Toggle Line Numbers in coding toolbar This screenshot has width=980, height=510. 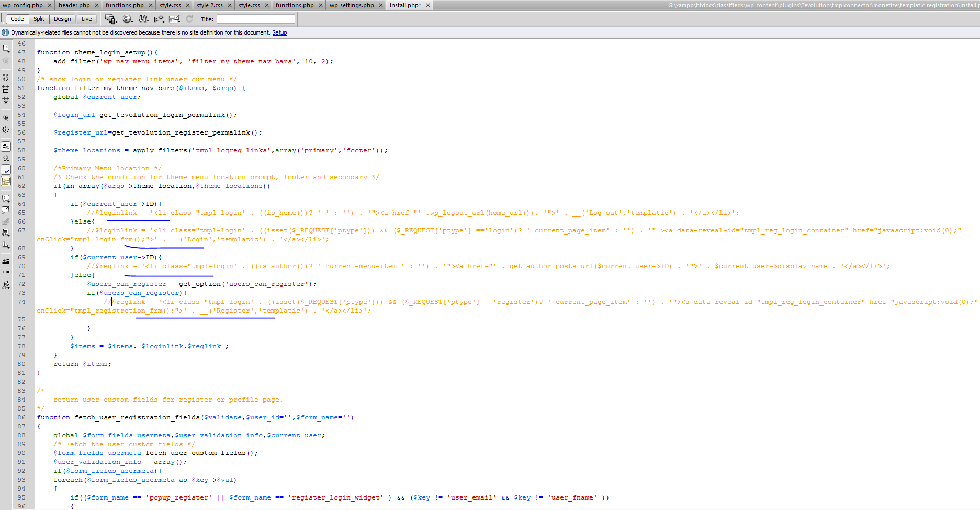[6, 147]
